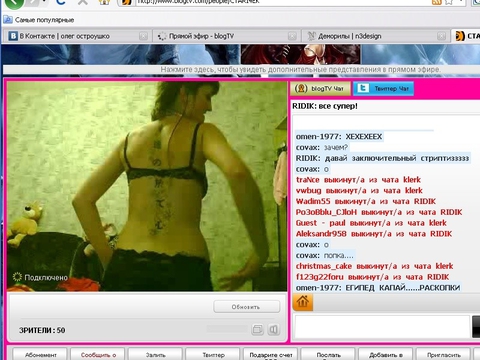Image resolution: width=480 pixels, height=360 pixels.
Task: Click "traNce выкинут/а из чата klerk" line
Action: pos(358,180)
